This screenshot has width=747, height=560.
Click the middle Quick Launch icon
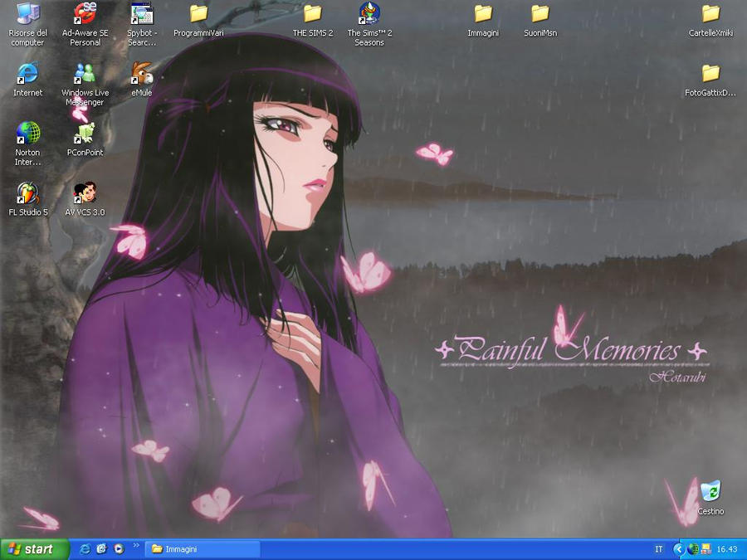[x=101, y=549]
